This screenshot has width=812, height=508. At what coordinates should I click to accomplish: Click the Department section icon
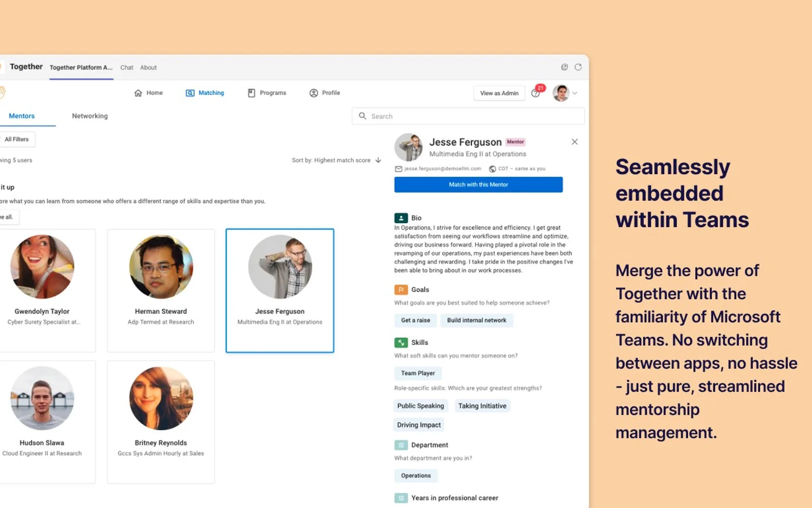pos(401,445)
